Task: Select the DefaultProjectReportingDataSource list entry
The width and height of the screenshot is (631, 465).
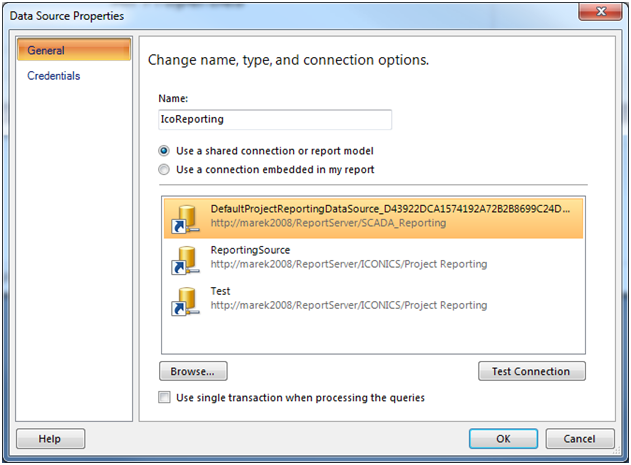Action: [390, 209]
